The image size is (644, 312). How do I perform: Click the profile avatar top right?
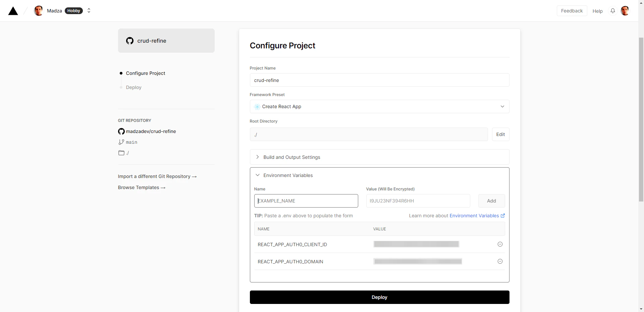point(625,11)
